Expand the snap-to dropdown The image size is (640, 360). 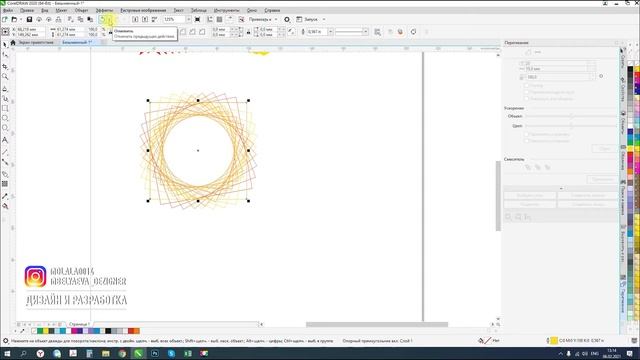pos(276,19)
